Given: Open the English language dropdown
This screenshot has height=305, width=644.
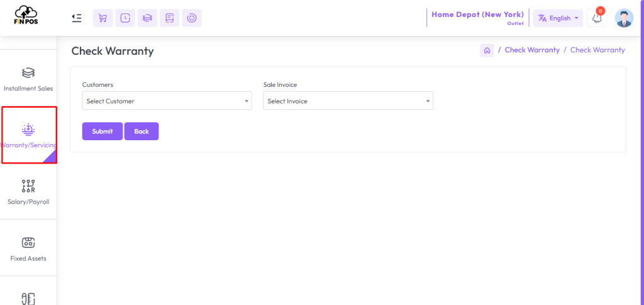Looking at the screenshot, I should point(558,18).
